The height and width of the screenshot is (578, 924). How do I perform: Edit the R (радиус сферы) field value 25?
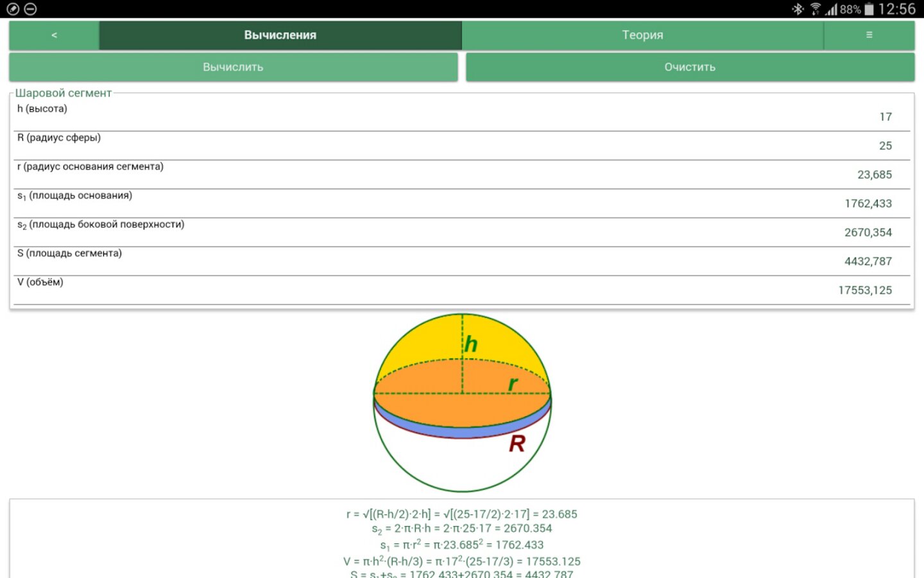462,146
